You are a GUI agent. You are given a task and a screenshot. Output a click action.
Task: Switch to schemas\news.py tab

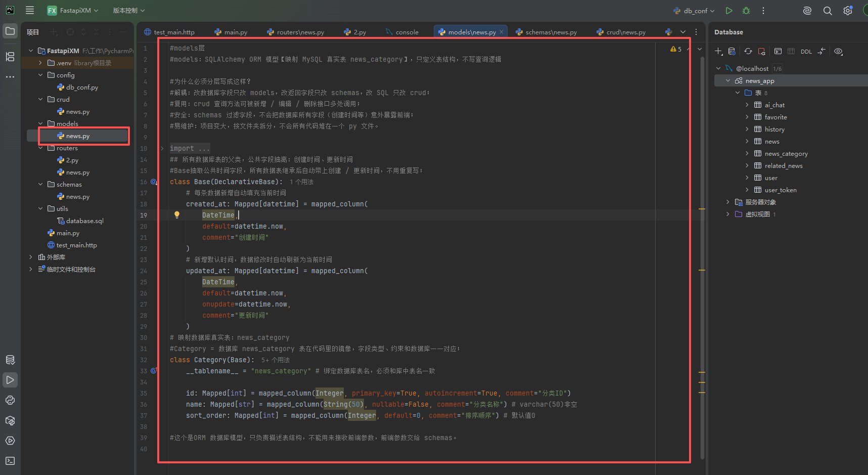click(546, 32)
